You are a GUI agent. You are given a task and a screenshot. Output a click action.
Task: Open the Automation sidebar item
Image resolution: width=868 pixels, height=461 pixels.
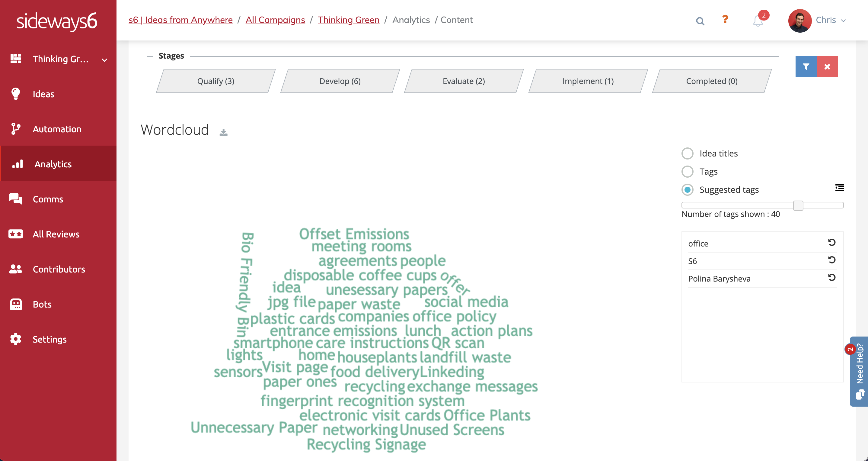pyautogui.click(x=57, y=129)
